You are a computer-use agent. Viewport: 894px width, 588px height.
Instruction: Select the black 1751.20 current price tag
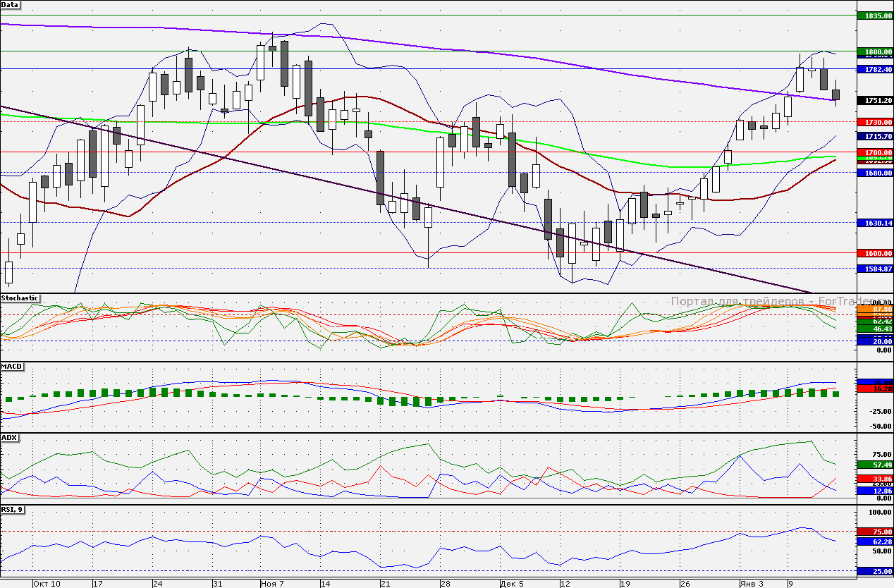coord(874,101)
